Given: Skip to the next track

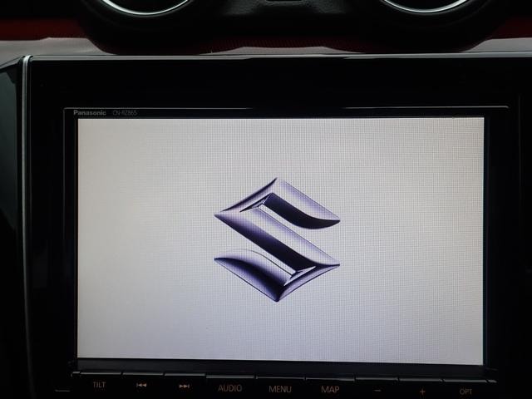Looking at the screenshot, I should pyautogui.click(x=185, y=386).
